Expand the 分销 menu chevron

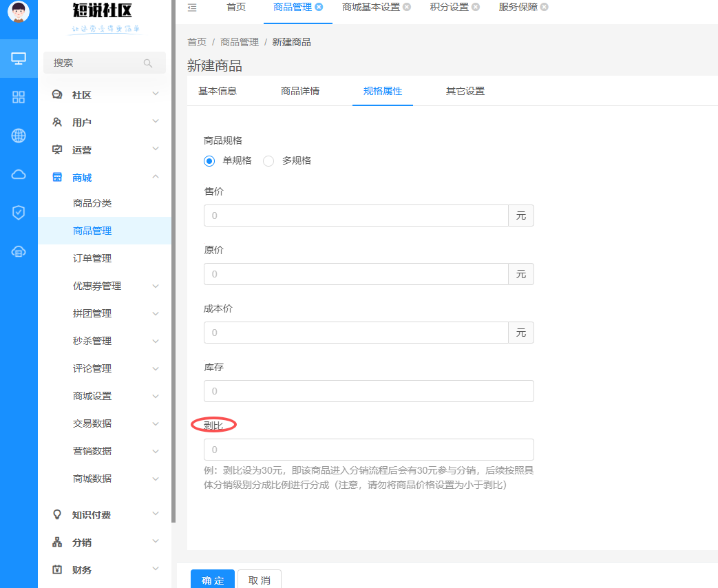[x=156, y=541]
